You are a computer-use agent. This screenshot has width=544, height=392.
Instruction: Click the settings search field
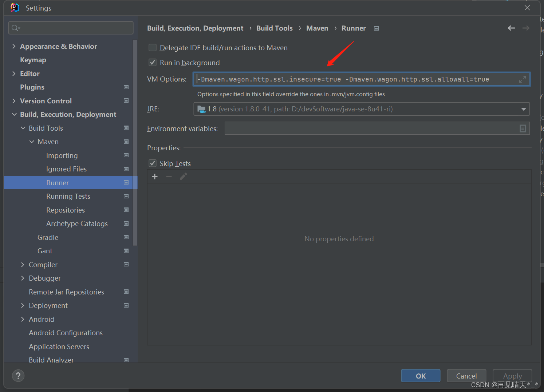[71, 28]
